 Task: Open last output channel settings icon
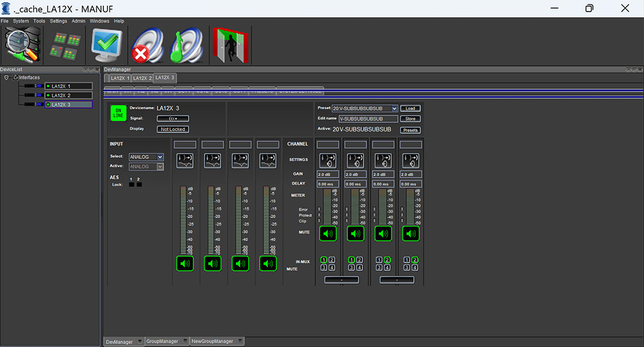pyautogui.click(x=410, y=160)
